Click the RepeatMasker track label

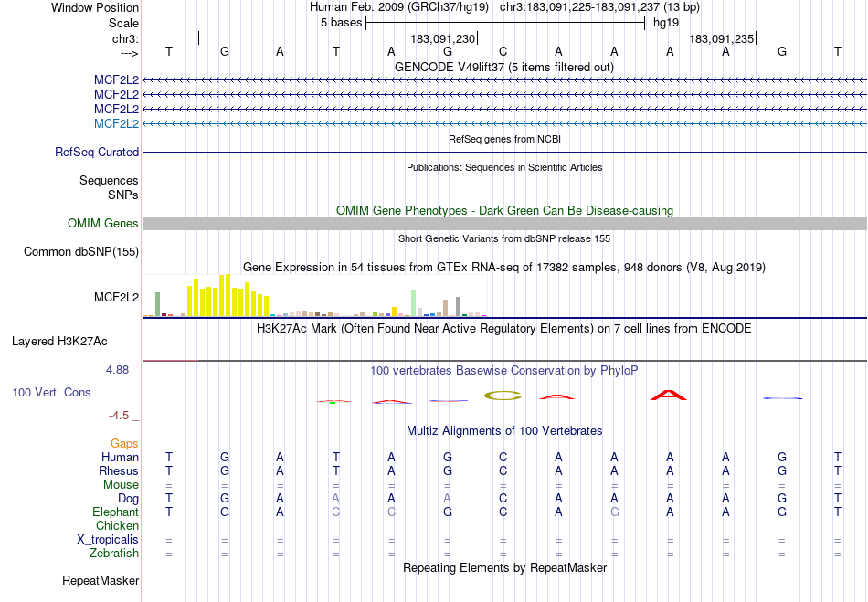pyautogui.click(x=101, y=580)
